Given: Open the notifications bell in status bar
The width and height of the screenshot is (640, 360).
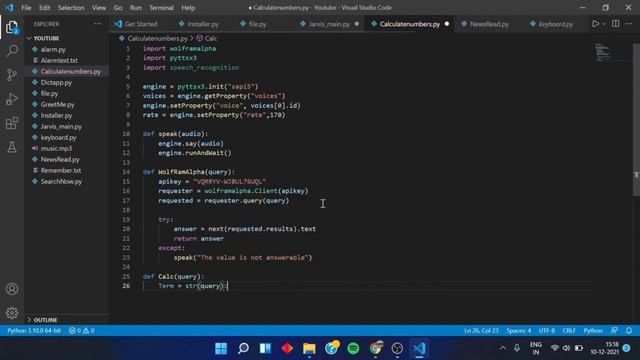Looking at the screenshot, I should [629, 331].
